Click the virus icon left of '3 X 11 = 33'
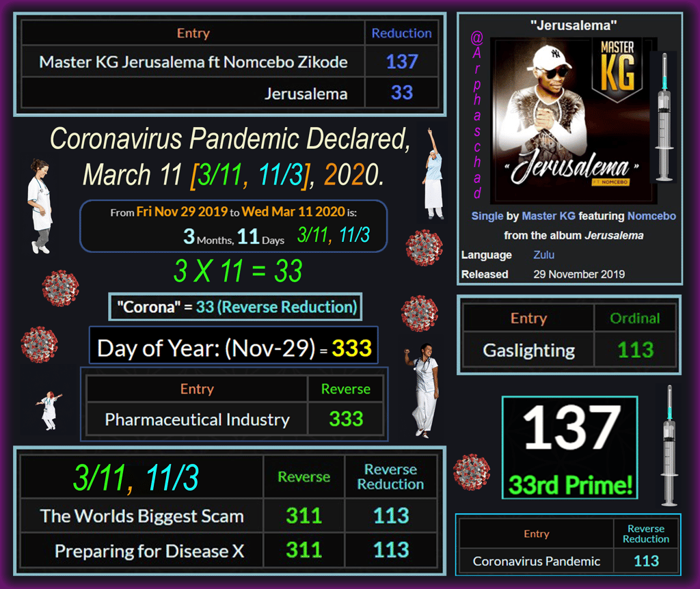 point(61,288)
